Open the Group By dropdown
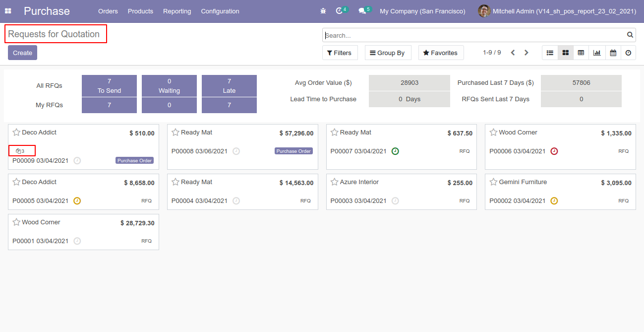Image resolution: width=644 pixels, height=332 pixels. [x=388, y=53]
